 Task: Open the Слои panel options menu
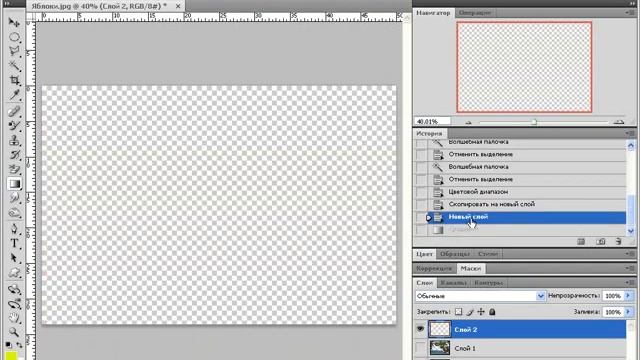tap(630, 282)
